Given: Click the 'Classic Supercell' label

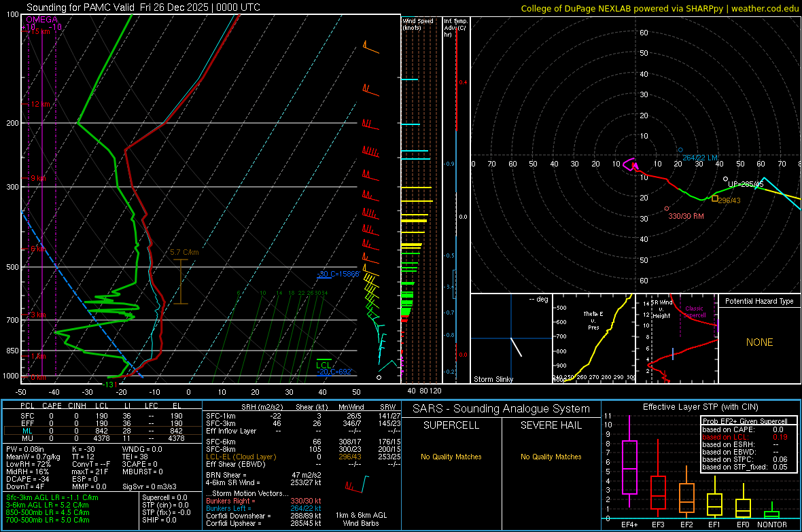Looking at the screenshot, I should click(694, 312).
